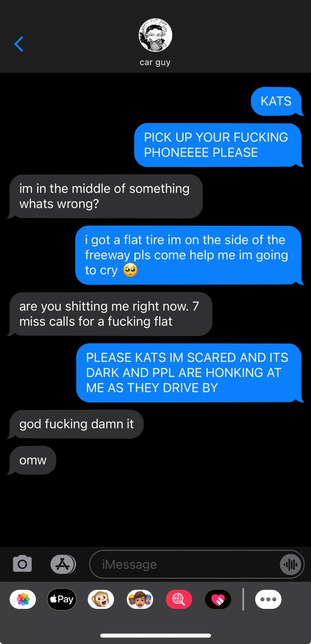Open the Photos app icon
Screen dimensions: 311x644
click(23, 599)
